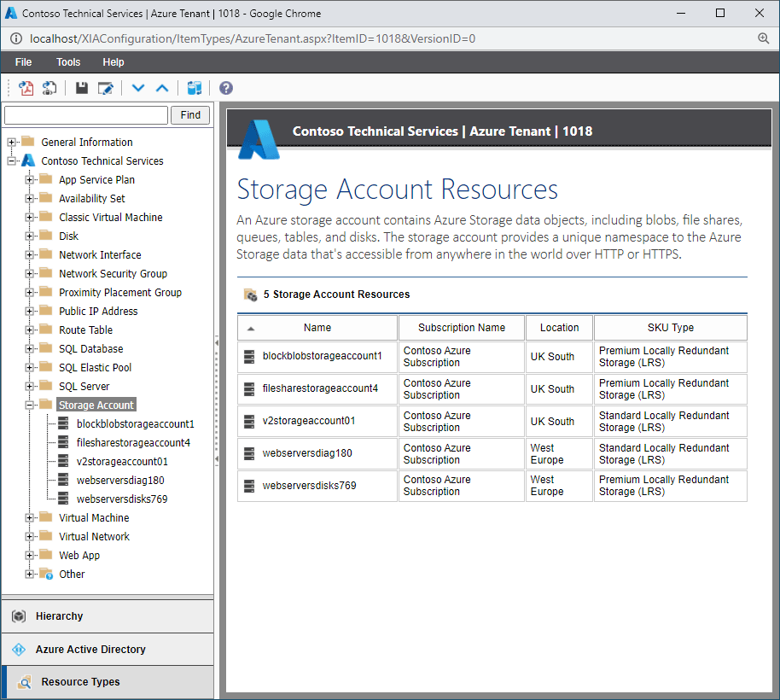Select v2storageaccount01 in the tree
780x700 pixels.
point(122,461)
